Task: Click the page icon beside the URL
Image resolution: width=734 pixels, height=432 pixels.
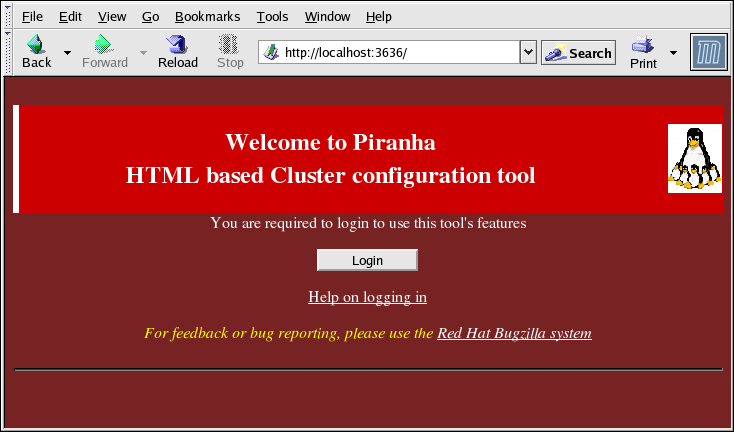Action: pos(270,53)
